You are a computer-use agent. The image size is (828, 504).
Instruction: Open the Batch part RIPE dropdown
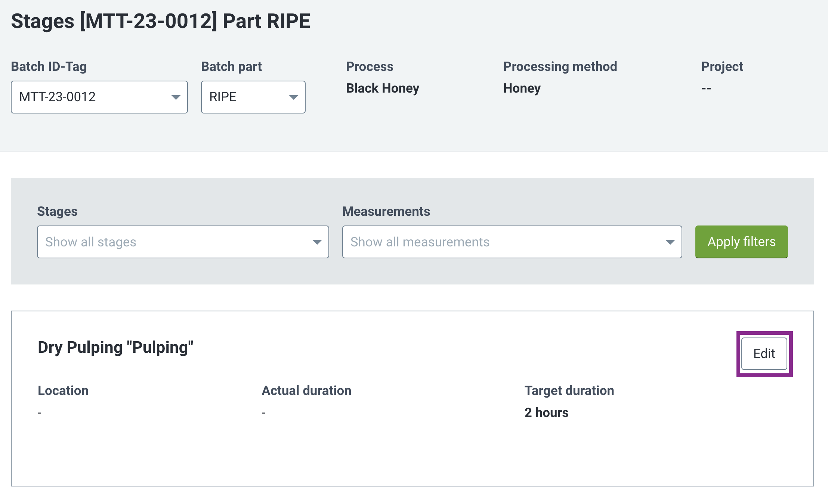(253, 97)
